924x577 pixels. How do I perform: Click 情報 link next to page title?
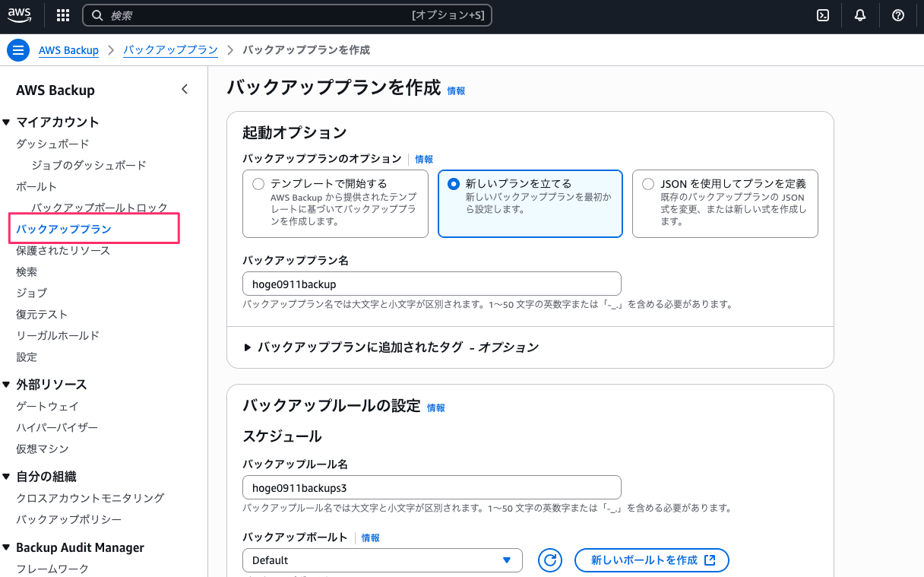tap(456, 90)
